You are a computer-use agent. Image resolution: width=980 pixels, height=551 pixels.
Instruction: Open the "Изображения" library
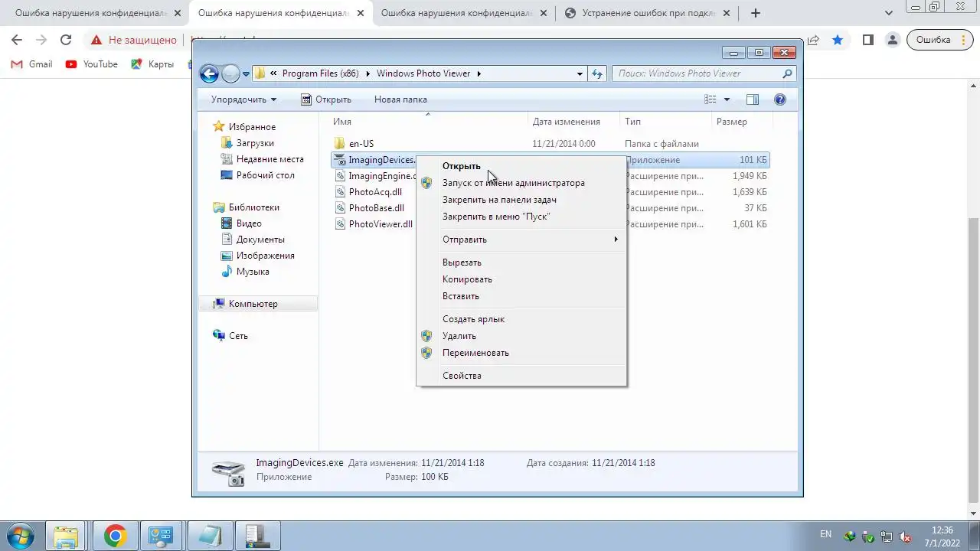[265, 256]
